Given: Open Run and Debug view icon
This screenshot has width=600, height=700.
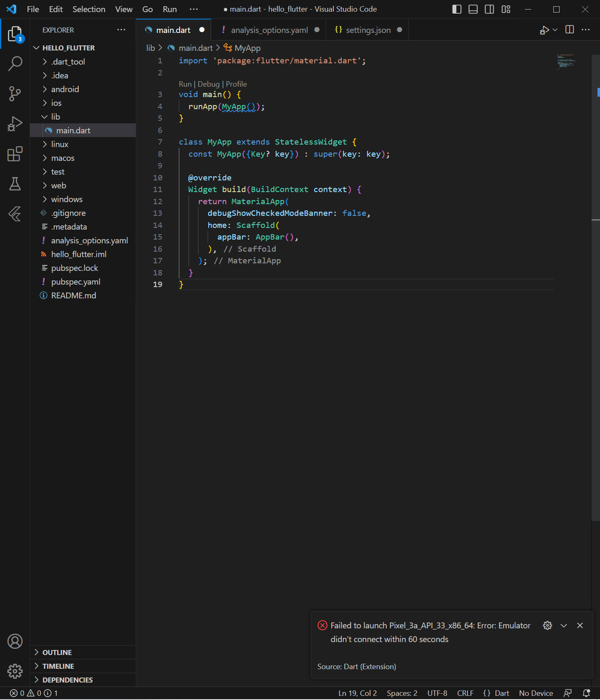Looking at the screenshot, I should (15, 124).
